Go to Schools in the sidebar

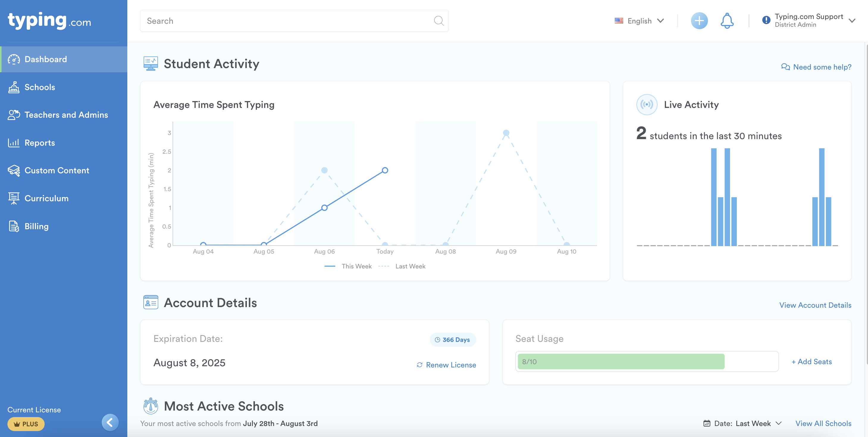(40, 87)
